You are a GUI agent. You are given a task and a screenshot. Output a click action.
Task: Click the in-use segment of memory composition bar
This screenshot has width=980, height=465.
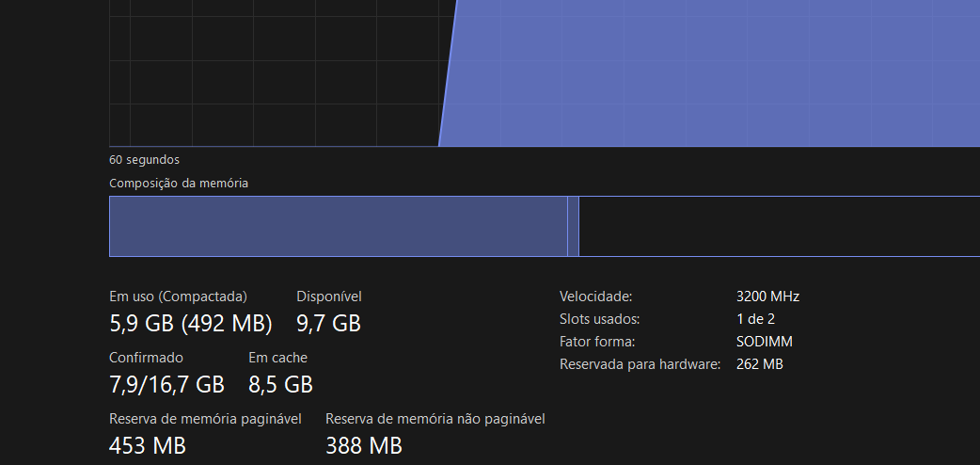[339, 226]
